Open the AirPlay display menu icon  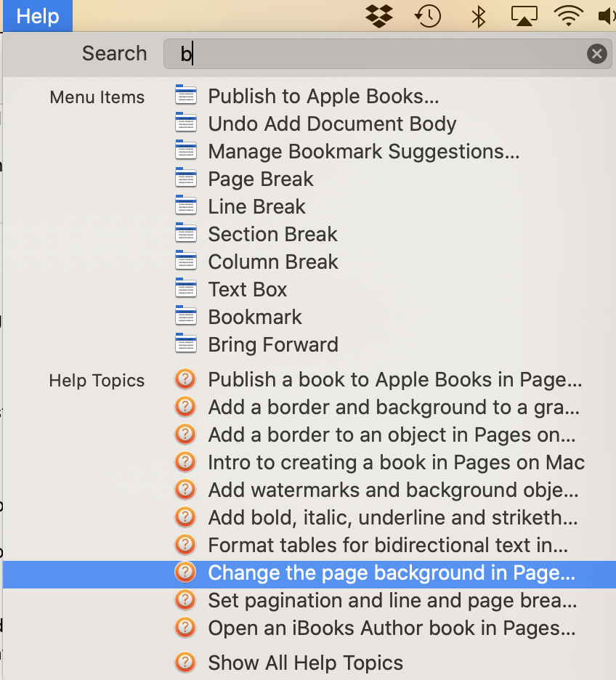(524, 16)
